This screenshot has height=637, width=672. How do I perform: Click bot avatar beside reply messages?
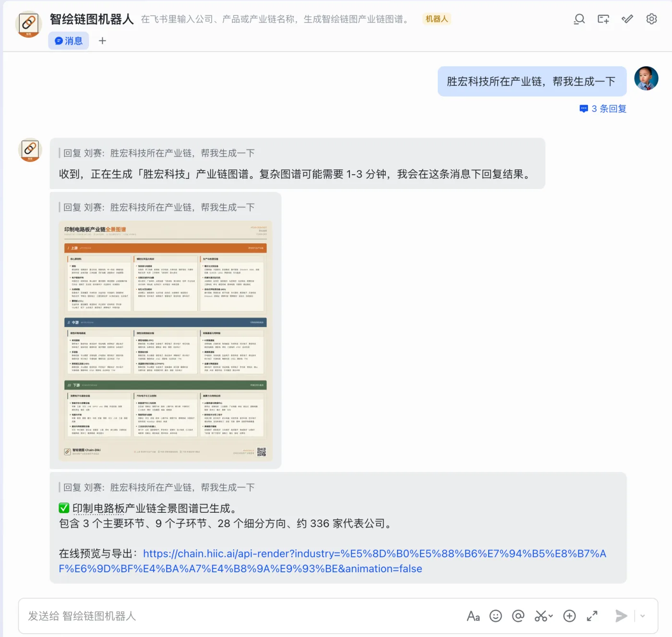click(x=30, y=150)
